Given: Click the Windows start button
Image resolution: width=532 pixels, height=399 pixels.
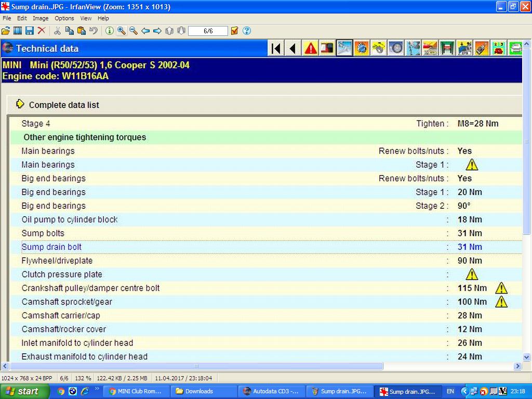Looking at the screenshot, I should 24,391.
